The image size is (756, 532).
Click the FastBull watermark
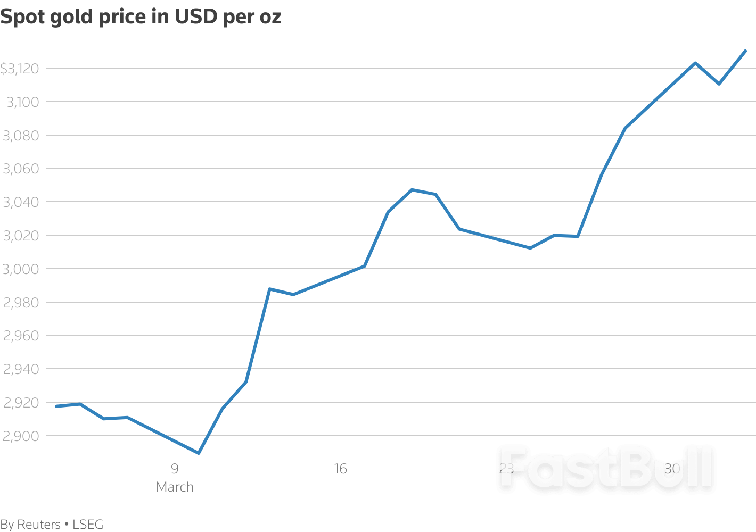click(606, 468)
